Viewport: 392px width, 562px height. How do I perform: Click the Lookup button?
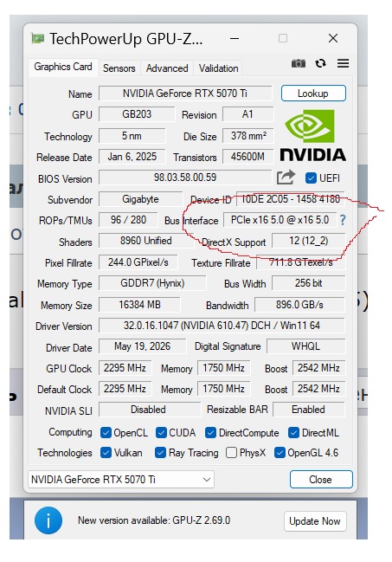point(313,94)
